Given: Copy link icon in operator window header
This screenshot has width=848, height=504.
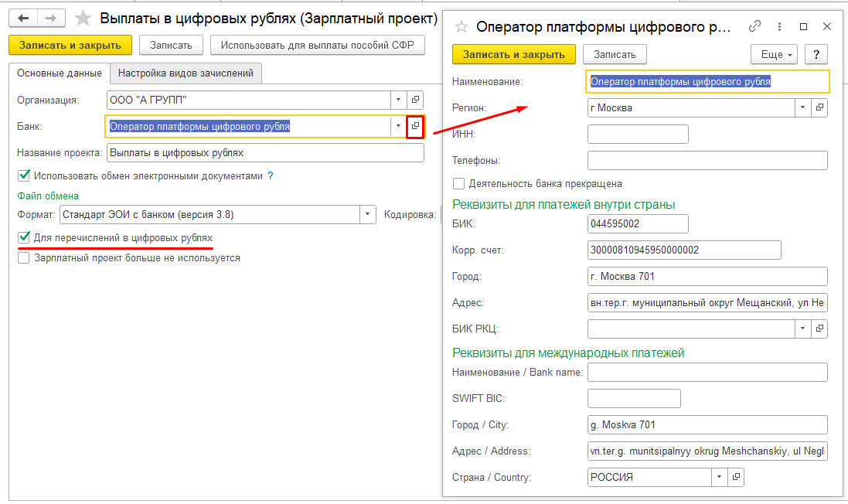Looking at the screenshot, I should click(754, 26).
